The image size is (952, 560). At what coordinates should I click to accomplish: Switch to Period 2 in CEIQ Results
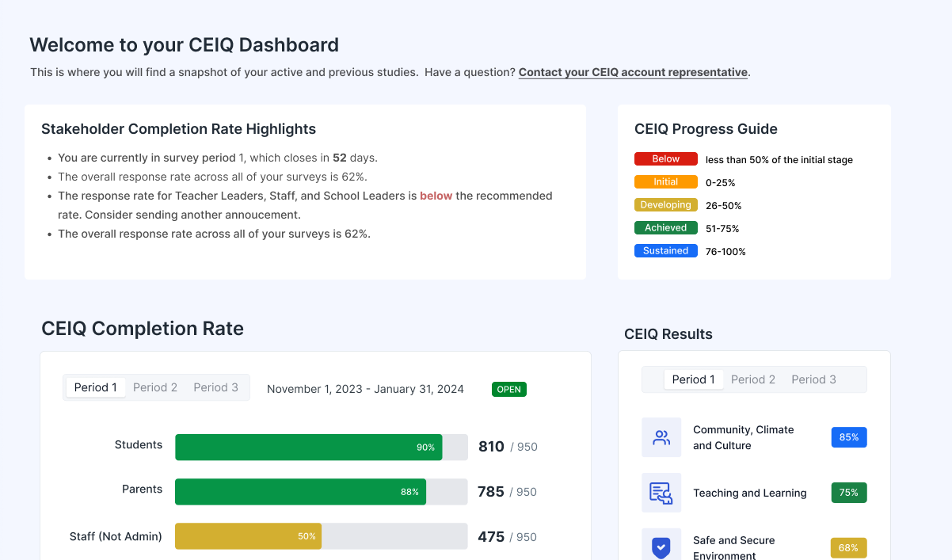(753, 379)
